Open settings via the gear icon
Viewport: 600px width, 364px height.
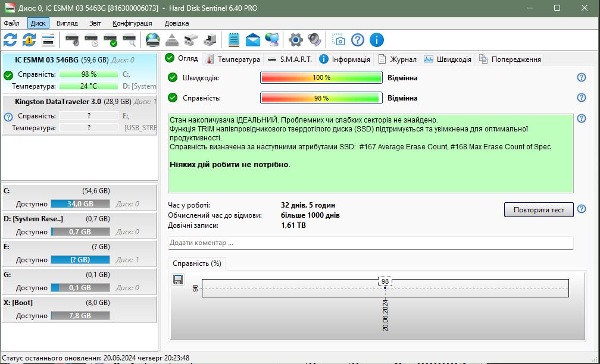pyautogui.click(x=295, y=40)
